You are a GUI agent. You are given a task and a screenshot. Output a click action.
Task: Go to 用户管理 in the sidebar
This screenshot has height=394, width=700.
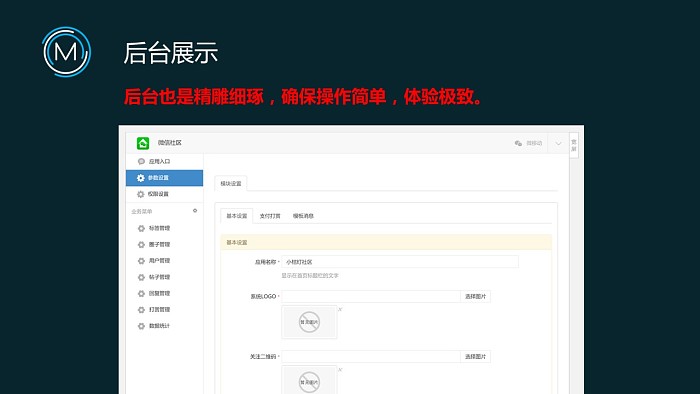point(159,261)
